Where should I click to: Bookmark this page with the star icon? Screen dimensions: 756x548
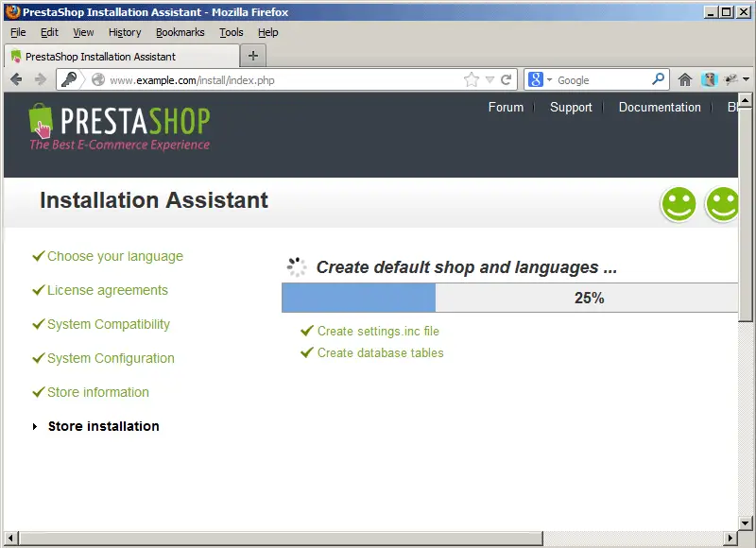pyautogui.click(x=472, y=79)
